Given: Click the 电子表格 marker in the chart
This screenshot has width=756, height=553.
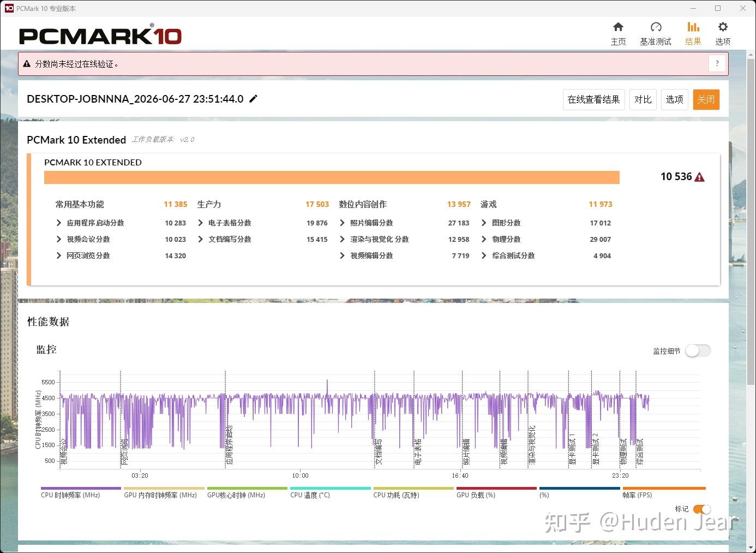Looking at the screenshot, I should click(418, 451).
